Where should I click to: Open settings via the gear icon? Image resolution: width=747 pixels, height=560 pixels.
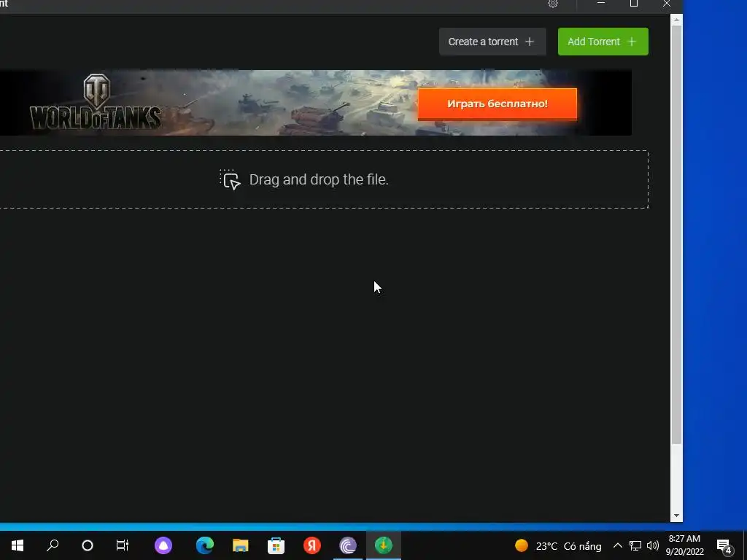click(x=553, y=4)
